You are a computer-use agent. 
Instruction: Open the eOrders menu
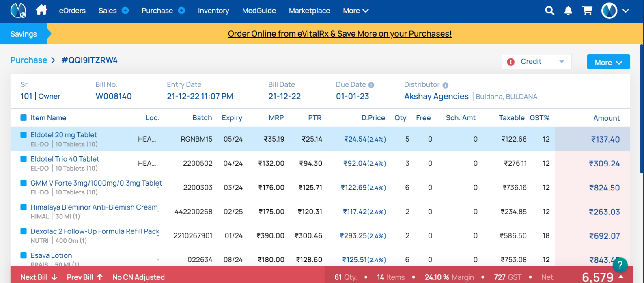pos(72,11)
